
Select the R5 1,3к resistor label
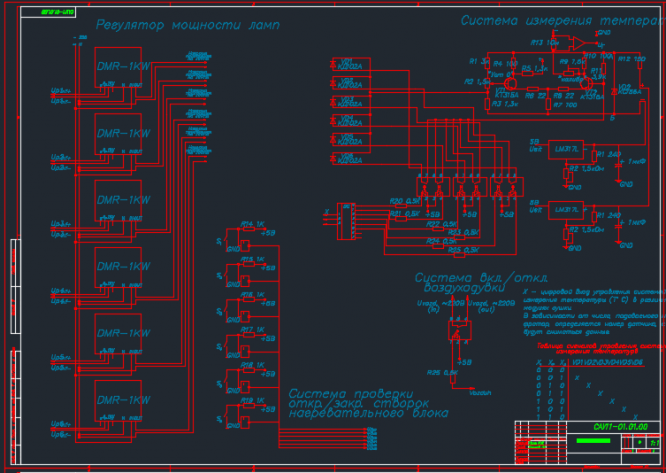click(x=535, y=68)
